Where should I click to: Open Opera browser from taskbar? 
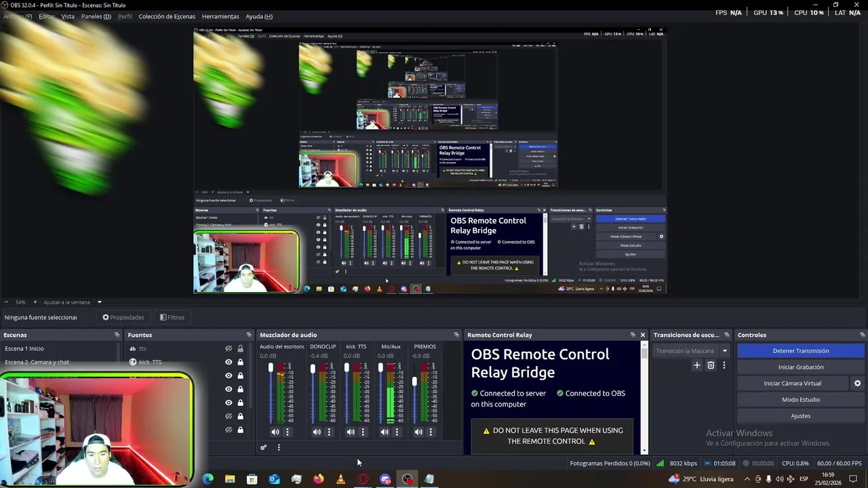[363, 479]
